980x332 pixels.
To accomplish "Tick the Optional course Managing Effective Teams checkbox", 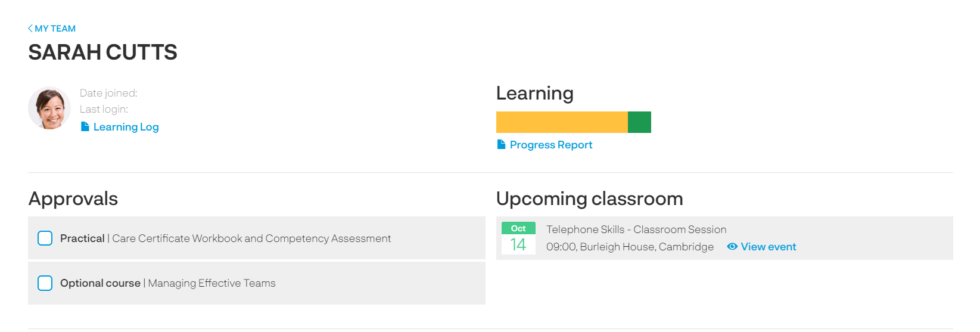I will tap(45, 283).
